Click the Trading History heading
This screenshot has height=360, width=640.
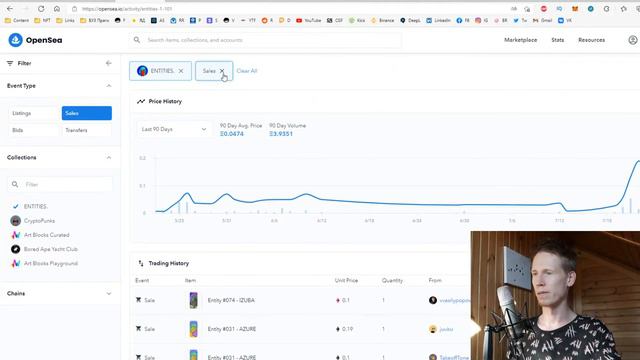pyautogui.click(x=169, y=263)
